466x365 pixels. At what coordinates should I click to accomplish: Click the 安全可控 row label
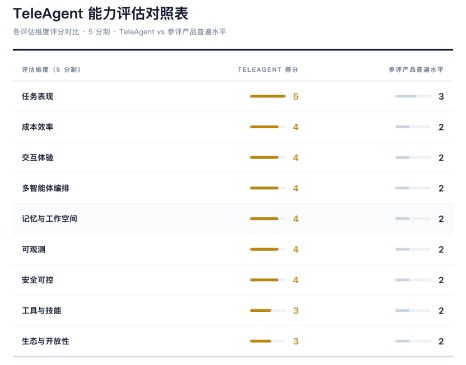click(x=37, y=280)
